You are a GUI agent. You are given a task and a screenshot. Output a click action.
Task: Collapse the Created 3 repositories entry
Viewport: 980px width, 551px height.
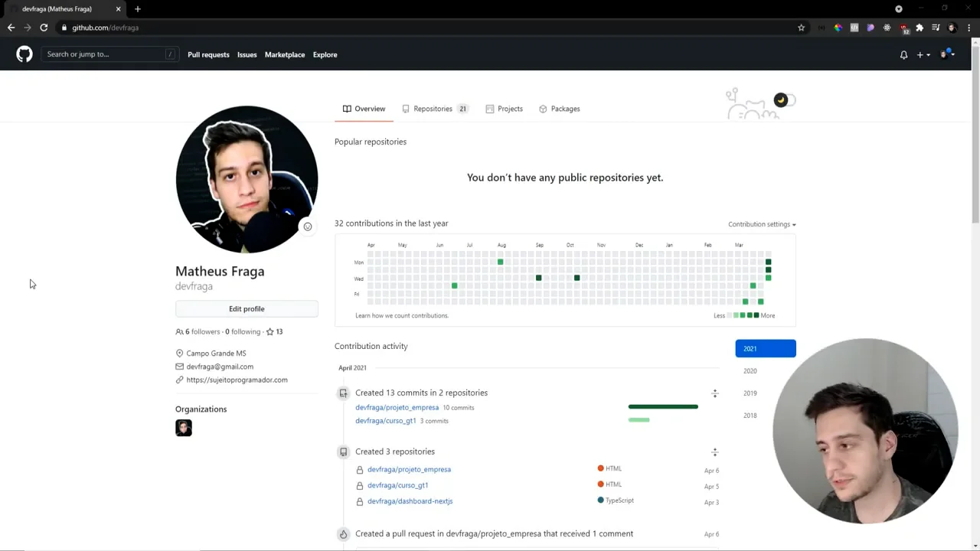pos(715,452)
